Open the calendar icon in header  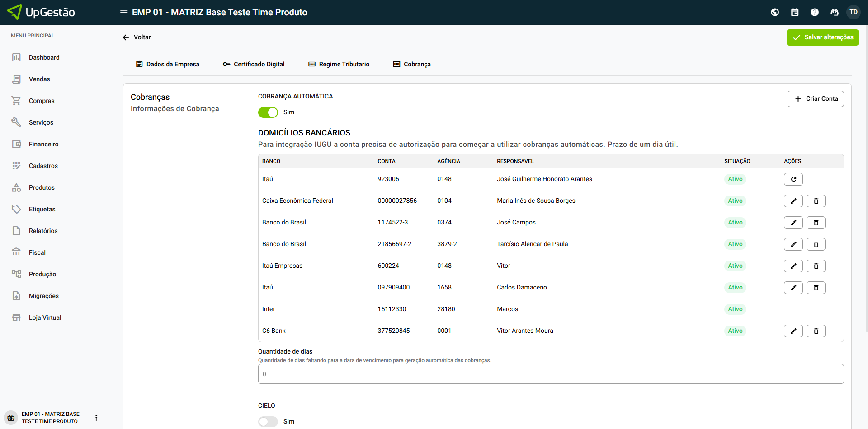point(794,12)
